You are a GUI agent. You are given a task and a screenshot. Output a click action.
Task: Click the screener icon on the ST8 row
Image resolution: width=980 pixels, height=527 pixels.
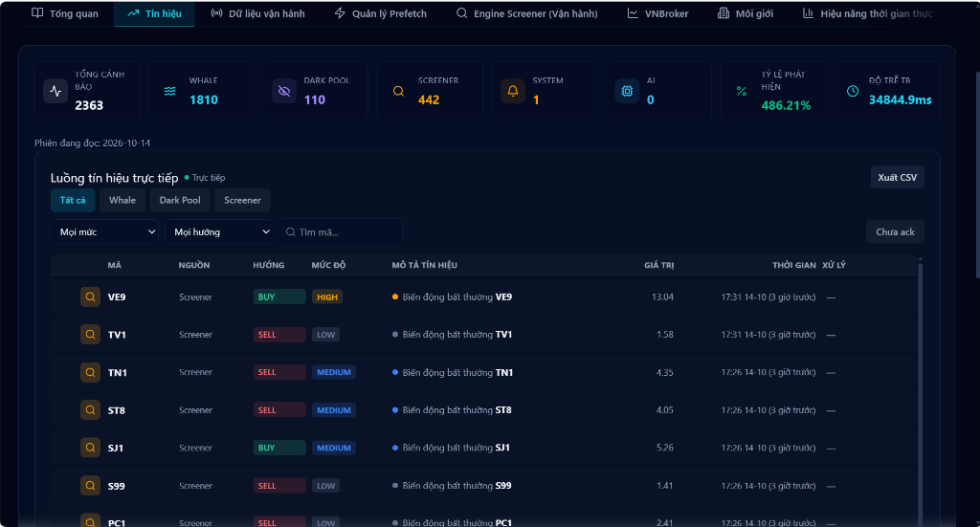point(91,410)
